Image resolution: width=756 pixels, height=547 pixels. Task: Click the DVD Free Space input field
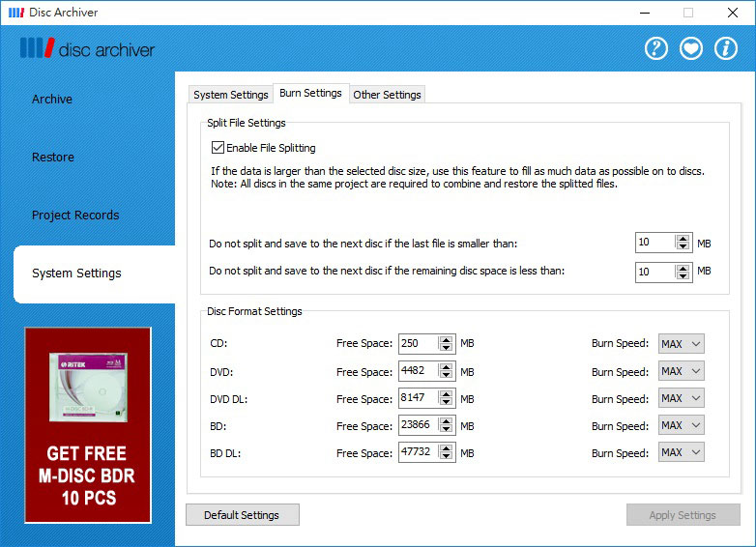pyautogui.click(x=418, y=371)
